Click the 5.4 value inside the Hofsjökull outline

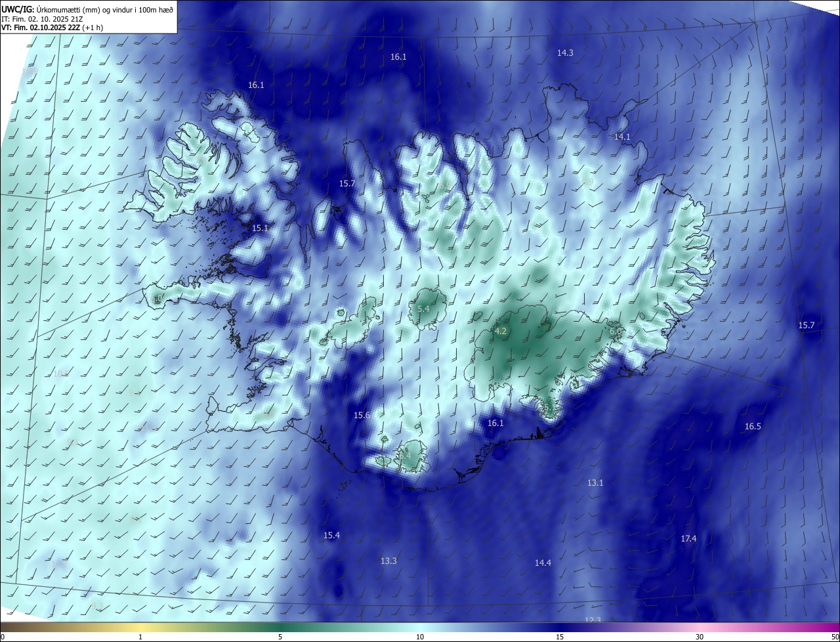(x=423, y=309)
